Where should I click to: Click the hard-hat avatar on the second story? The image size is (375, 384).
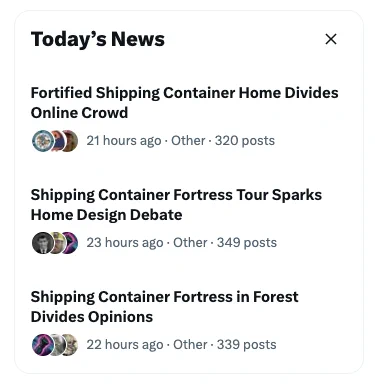[57, 243]
